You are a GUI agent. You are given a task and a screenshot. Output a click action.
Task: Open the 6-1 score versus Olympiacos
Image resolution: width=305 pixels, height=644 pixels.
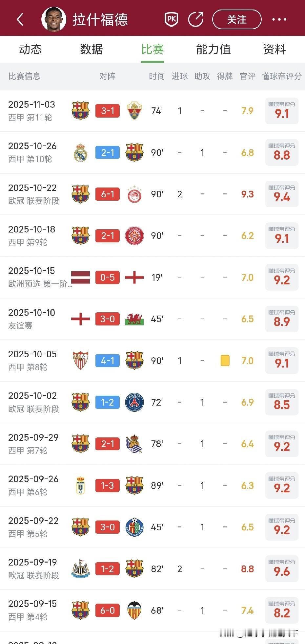click(x=108, y=194)
